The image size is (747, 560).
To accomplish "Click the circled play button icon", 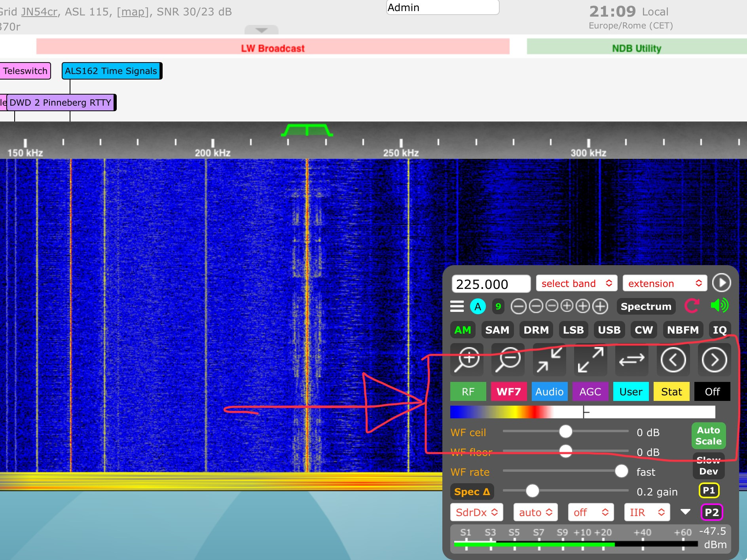I will click(x=721, y=283).
